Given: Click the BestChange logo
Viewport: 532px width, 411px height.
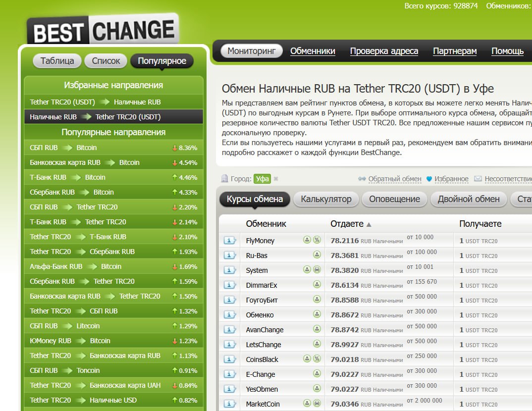Looking at the screenshot, I should (103, 30).
